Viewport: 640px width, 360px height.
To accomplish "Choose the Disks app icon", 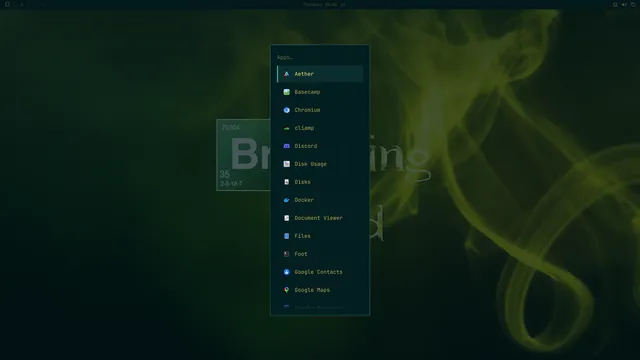I will point(287,182).
